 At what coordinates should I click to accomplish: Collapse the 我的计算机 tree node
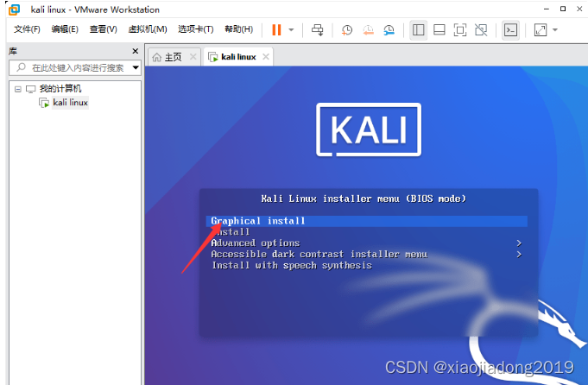point(17,89)
